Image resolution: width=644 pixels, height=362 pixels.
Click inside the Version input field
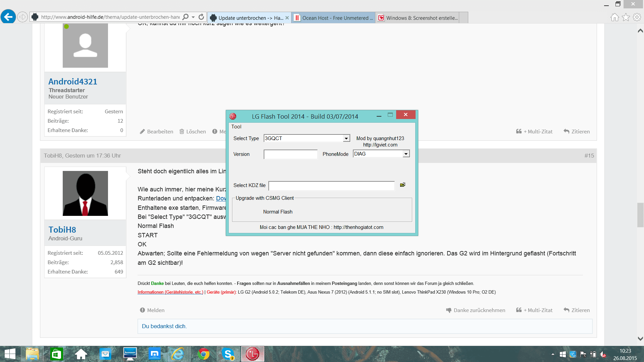tap(290, 154)
